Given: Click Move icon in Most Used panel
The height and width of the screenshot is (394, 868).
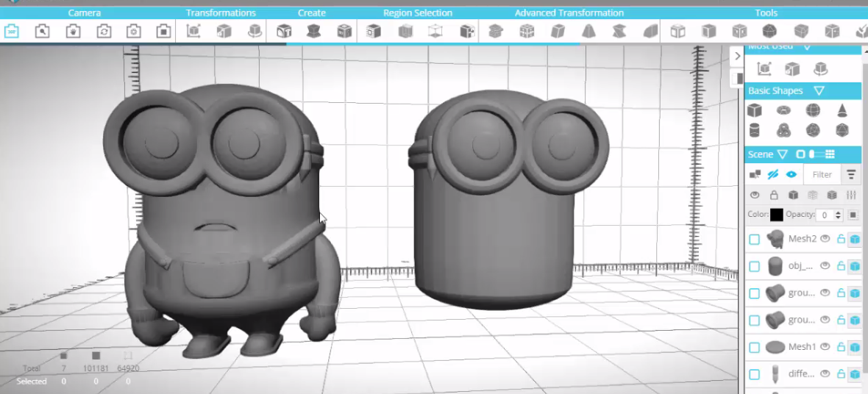Looking at the screenshot, I should click(x=764, y=68).
